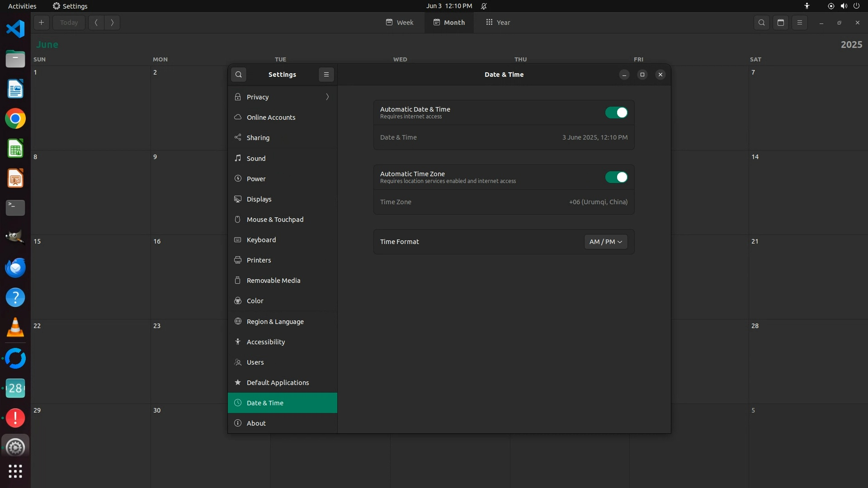
Task: Turn off Automatic Time Zone switch
Action: [x=616, y=177]
